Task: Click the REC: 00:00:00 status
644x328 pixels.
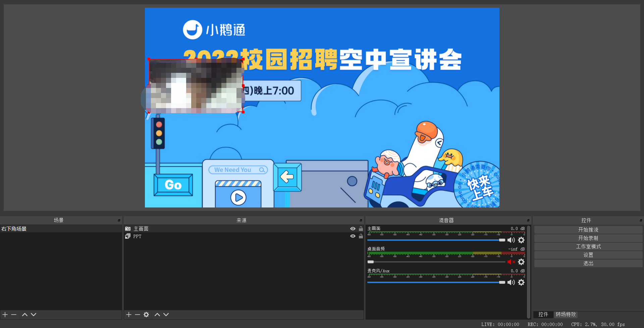Action: (x=545, y=324)
